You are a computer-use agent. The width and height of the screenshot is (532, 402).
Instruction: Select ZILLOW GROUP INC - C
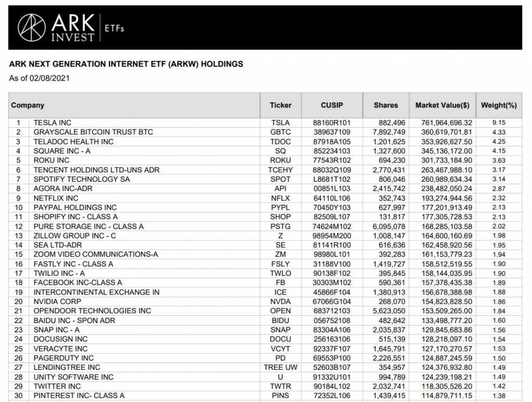(75, 236)
